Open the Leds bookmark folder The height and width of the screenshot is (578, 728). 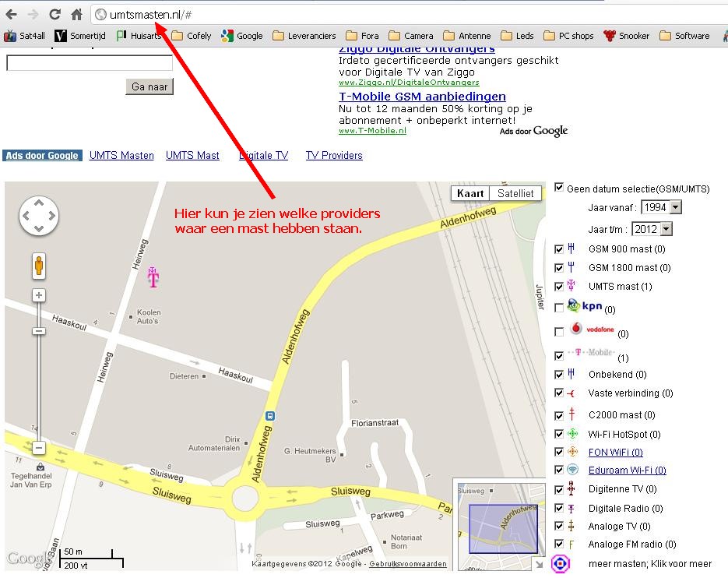(x=517, y=36)
